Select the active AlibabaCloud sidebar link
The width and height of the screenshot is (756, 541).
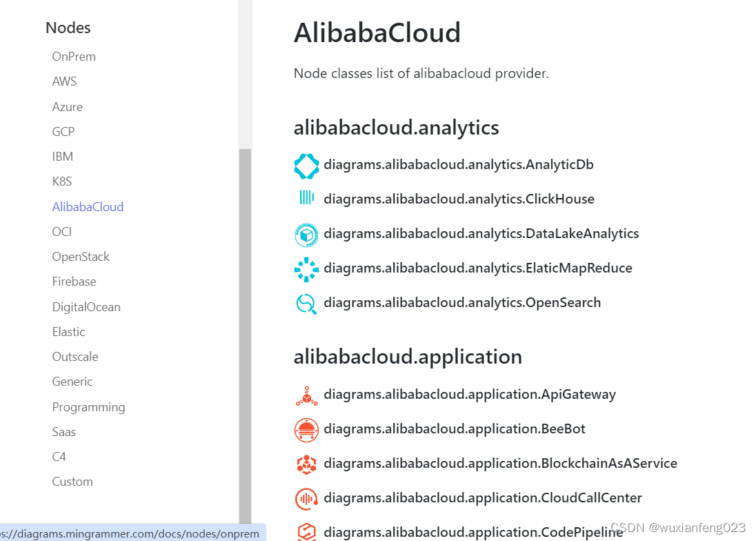pos(88,206)
